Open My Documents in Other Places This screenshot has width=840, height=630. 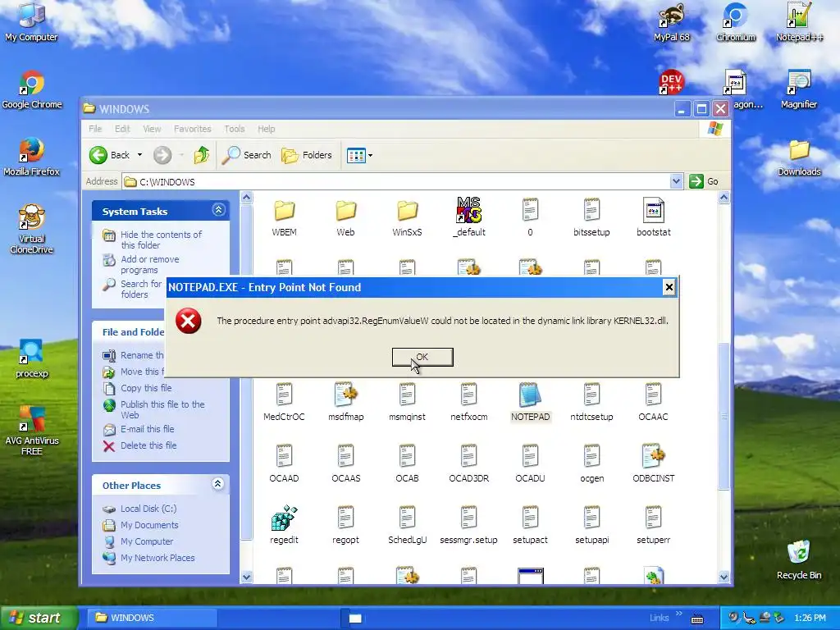(x=149, y=525)
